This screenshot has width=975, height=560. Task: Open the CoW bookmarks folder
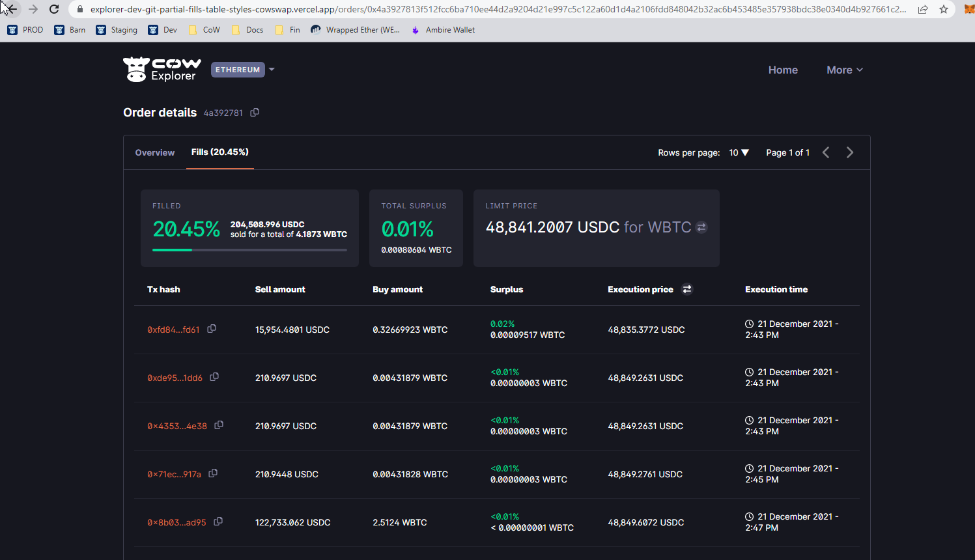(x=204, y=30)
